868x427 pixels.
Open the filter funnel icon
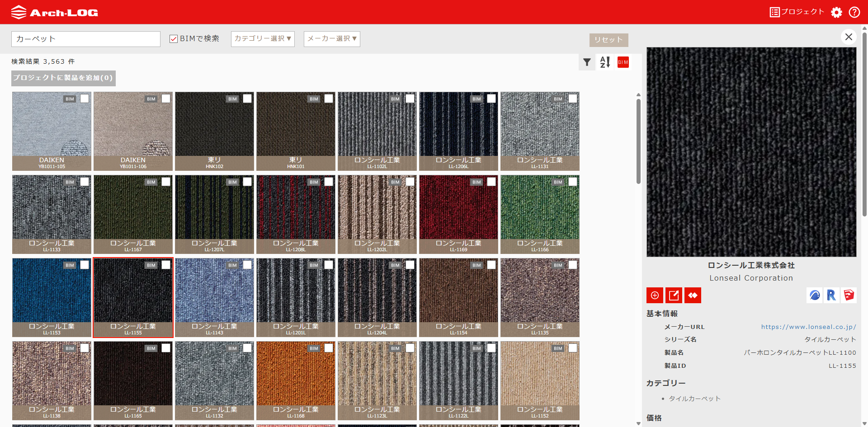click(587, 62)
